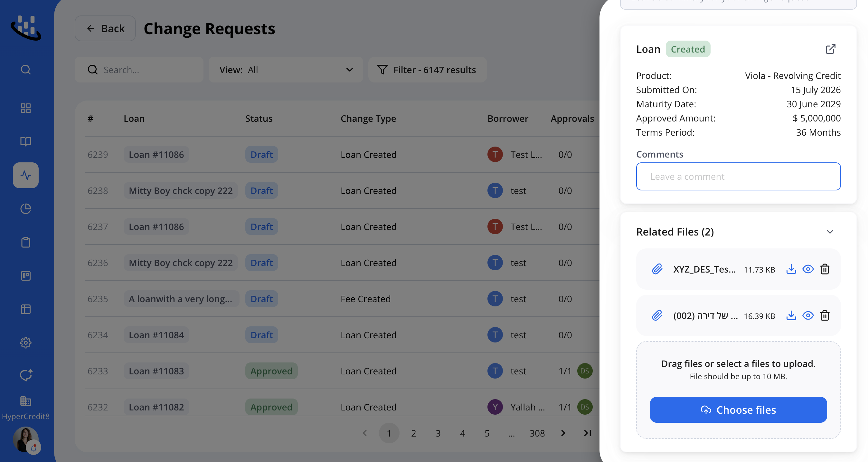Preview the XYZ_DES_Tes file with eye icon

808,269
